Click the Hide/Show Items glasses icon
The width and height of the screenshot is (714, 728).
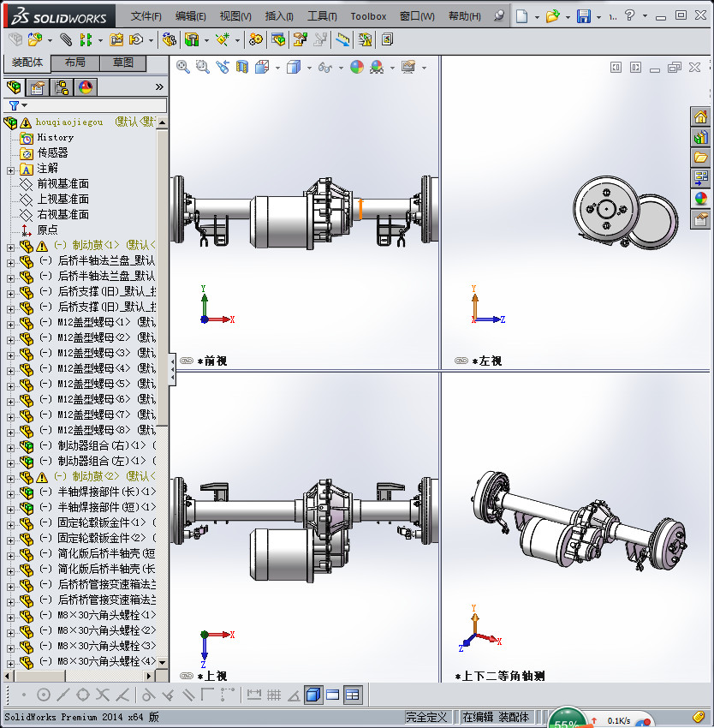pos(325,68)
